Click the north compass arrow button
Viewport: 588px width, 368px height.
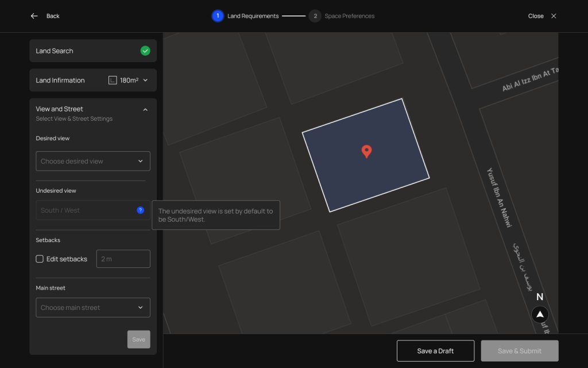(x=540, y=315)
